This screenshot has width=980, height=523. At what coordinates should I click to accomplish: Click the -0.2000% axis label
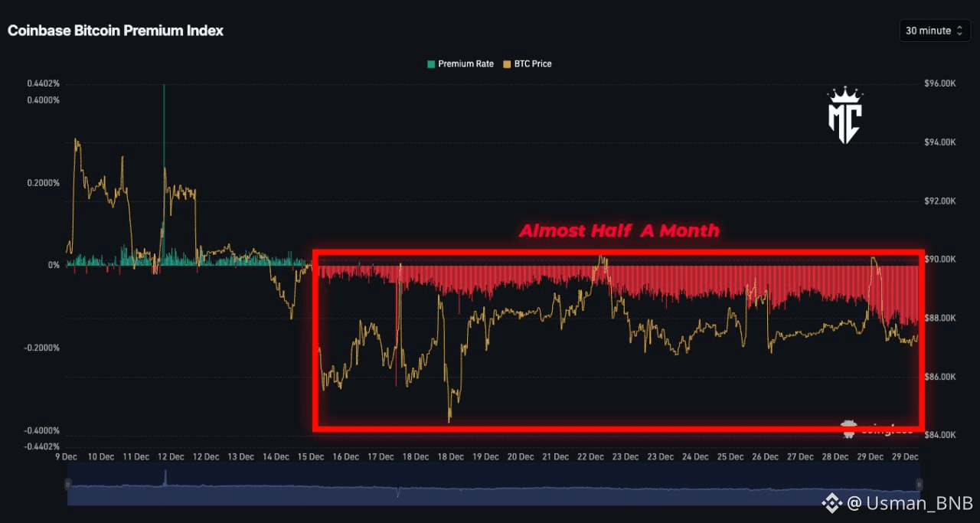click(41, 348)
